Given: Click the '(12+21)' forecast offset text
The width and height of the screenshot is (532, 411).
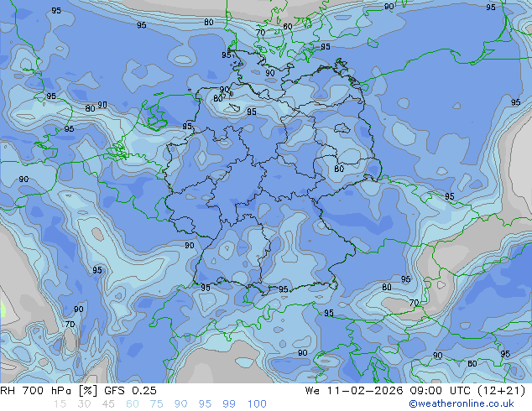Looking at the screenshot, I should [502, 391].
